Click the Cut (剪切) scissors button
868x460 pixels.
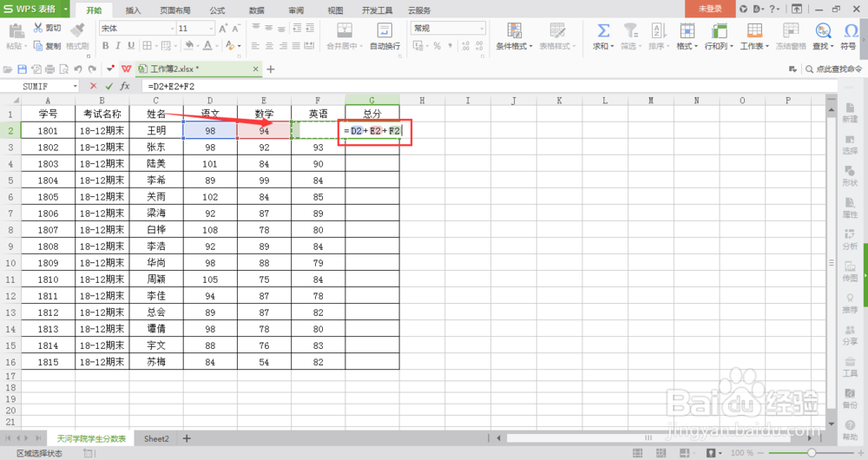click(46, 28)
